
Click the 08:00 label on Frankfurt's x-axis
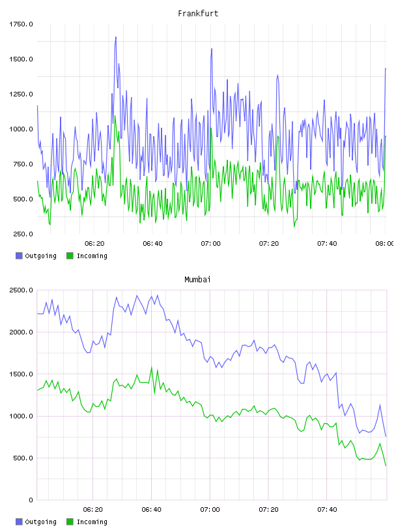[x=385, y=243]
